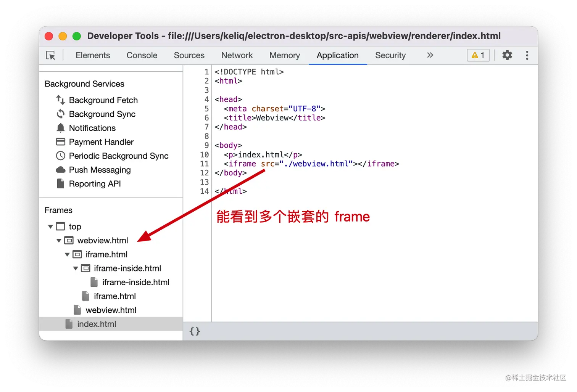This screenshot has height=392, width=577.
Task: Select Background Sync service
Action: tap(102, 114)
